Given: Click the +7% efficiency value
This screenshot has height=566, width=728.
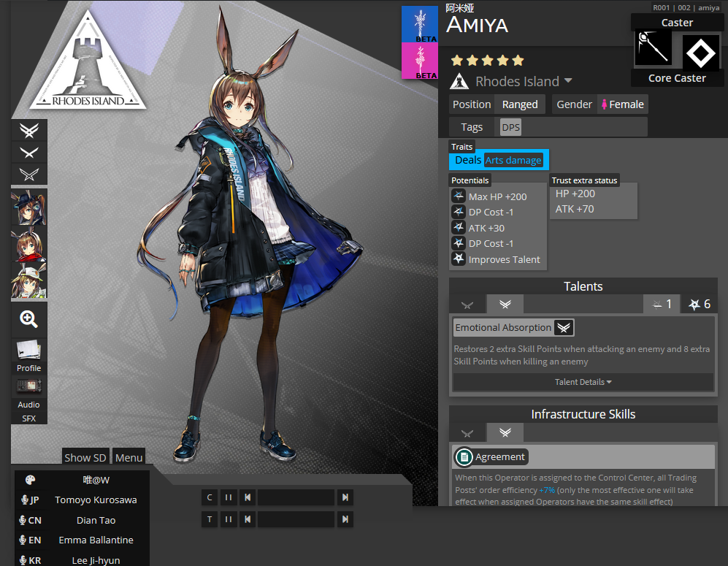Looking at the screenshot, I should click(x=547, y=490).
